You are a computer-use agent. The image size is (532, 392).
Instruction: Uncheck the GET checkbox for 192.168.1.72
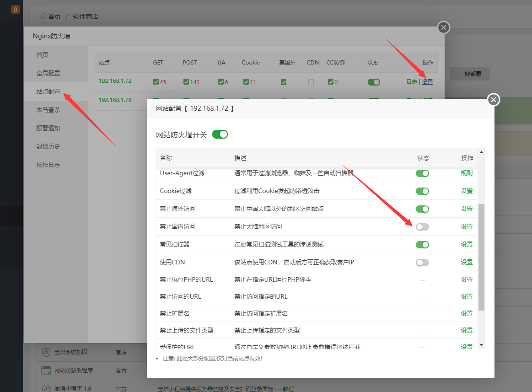coord(156,82)
